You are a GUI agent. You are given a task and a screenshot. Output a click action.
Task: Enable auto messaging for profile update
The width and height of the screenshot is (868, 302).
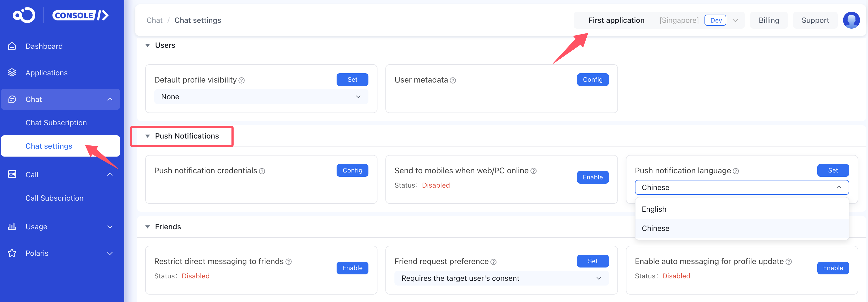point(833,268)
